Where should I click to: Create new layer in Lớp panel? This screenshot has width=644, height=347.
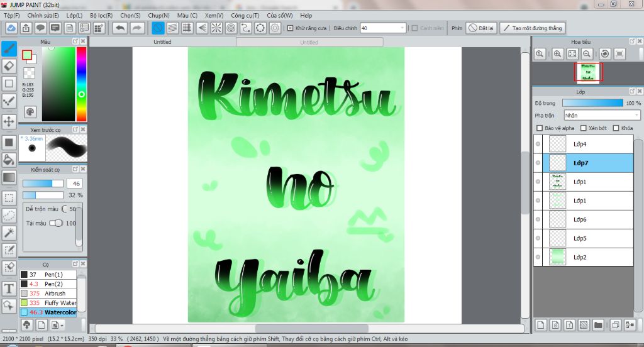coord(540,325)
